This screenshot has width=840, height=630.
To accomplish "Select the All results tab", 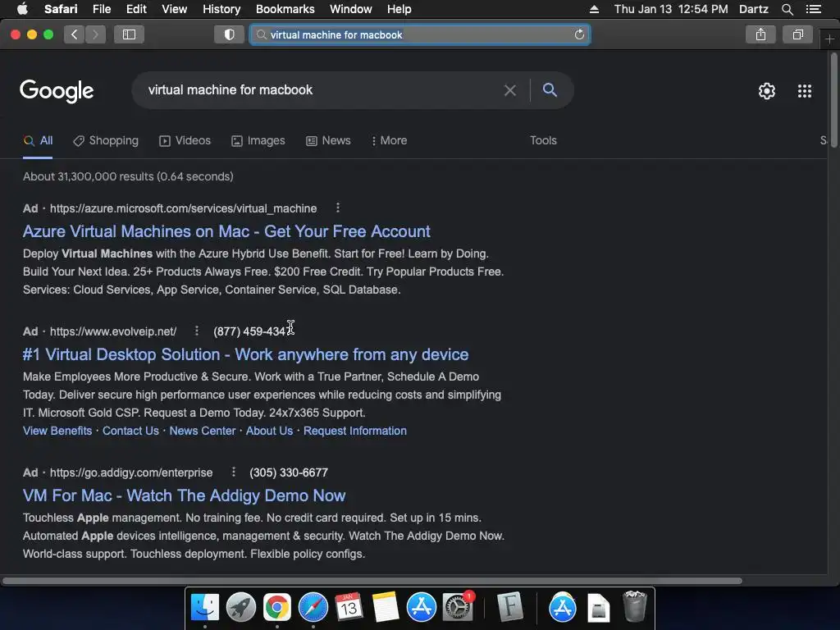I will 38,141.
